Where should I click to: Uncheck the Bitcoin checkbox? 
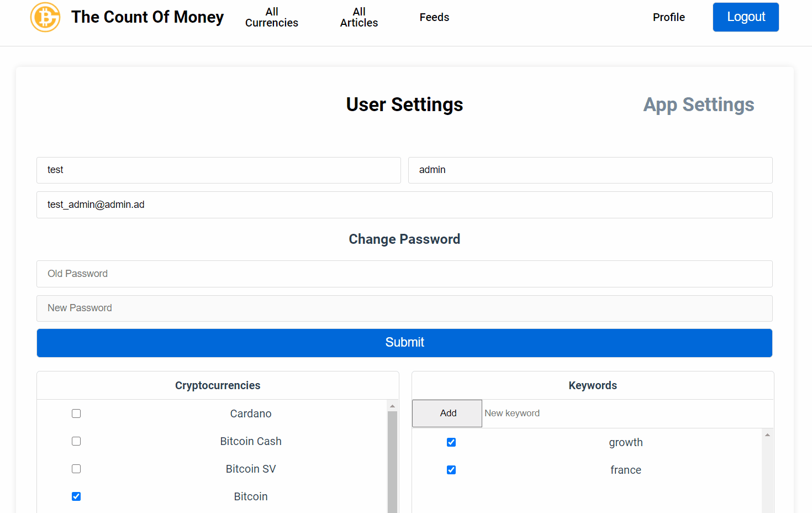(76, 496)
